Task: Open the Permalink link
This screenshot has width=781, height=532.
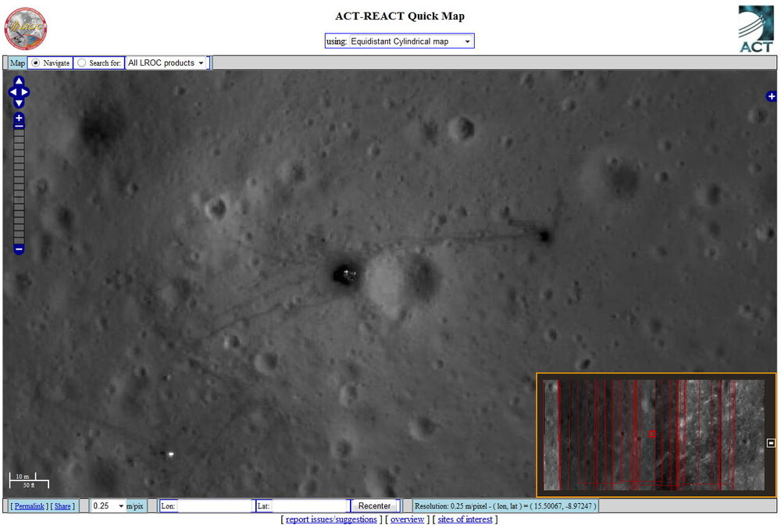Action: click(x=30, y=505)
